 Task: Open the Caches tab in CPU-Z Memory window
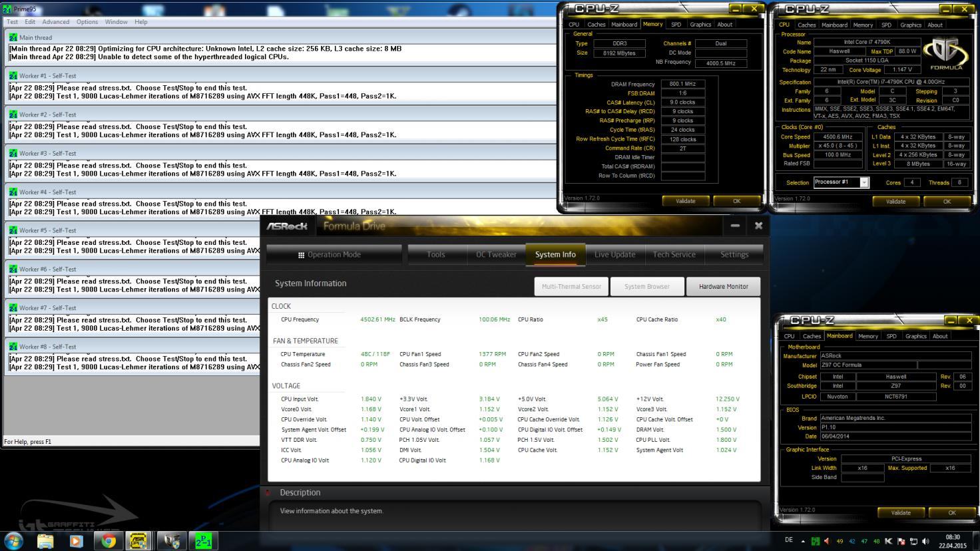click(x=597, y=25)
